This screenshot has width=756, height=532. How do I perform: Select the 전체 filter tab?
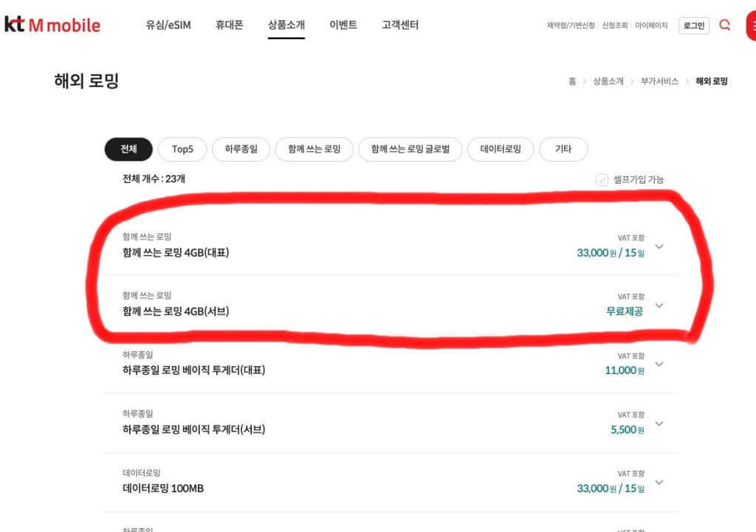pyautogui.click(x=128, y=149)
